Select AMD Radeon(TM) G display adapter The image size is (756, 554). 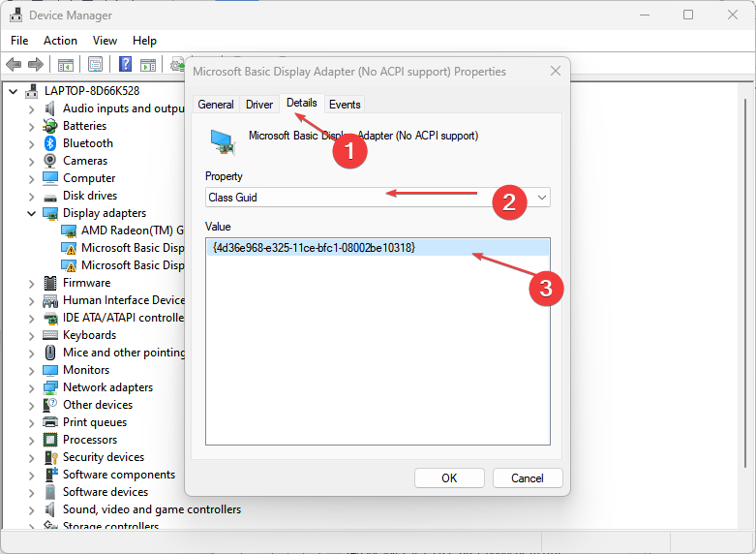pyautogui.click(x=133, y=231)
